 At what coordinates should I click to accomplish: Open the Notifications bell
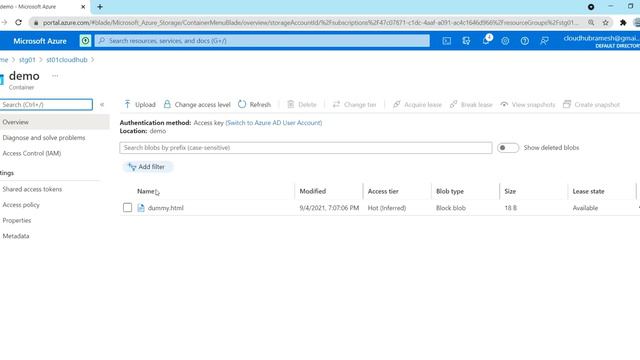pyautogui.click(x=486, y=40)
